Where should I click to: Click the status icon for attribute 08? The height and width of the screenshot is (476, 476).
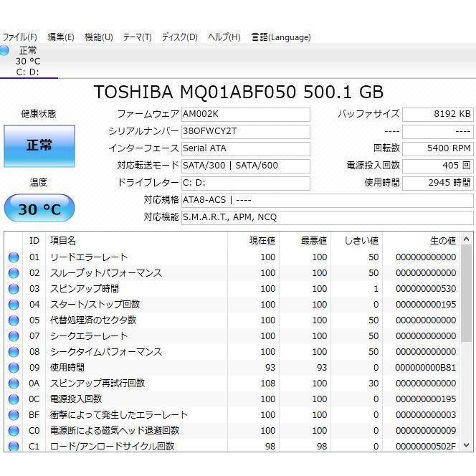pyautogui.click(x=14, y=352)
